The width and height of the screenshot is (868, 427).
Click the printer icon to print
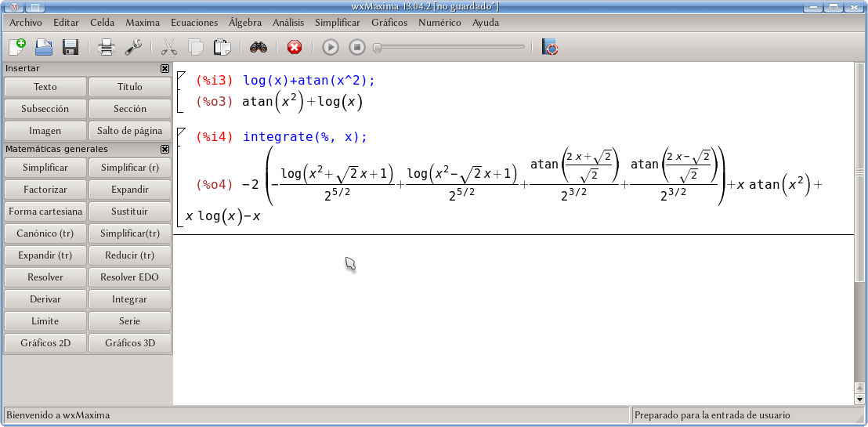(x=107, y=48)
